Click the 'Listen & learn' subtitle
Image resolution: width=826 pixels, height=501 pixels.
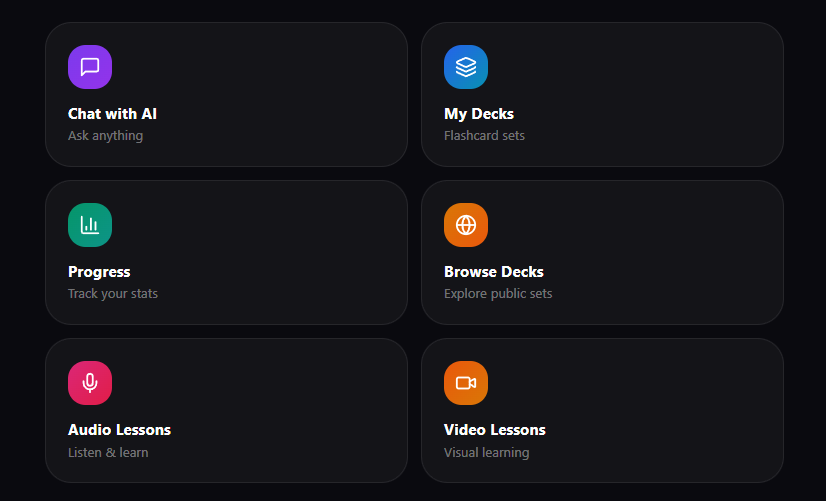pyautogui.click(x=108, y=452)
